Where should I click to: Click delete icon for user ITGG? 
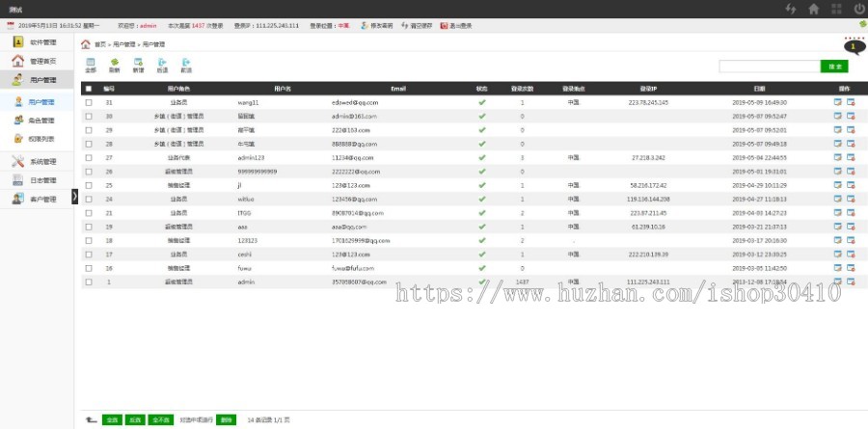click(851, 212)
